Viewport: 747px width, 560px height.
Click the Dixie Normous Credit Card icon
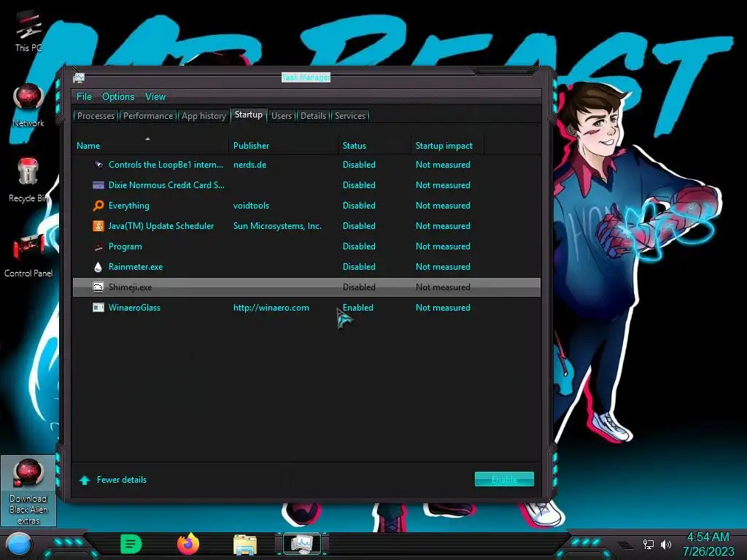98,185
